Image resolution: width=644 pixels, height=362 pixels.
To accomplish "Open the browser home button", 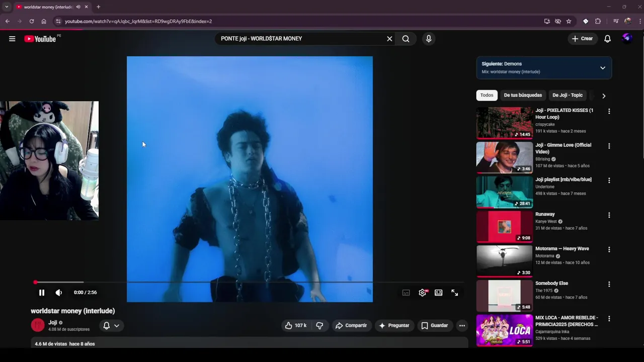I will click(44, 21).
